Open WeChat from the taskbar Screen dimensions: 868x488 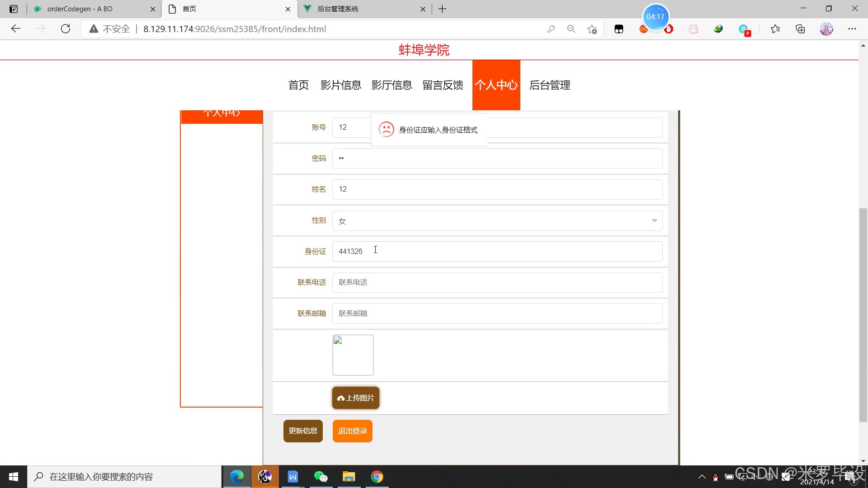pos(321,477)
